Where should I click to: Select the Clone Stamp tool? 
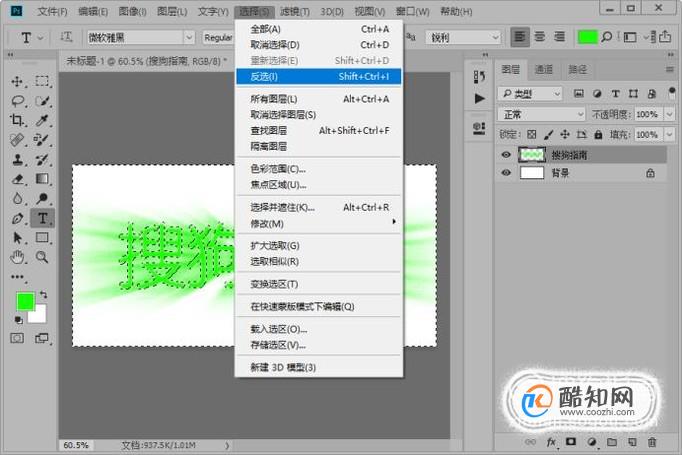tap(17, 160)
